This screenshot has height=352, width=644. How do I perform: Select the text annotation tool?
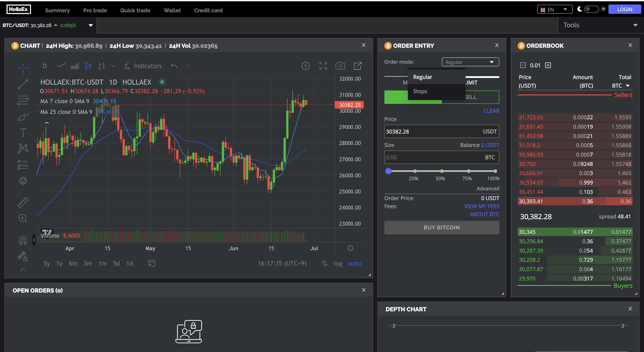pyautogui.click(x=23, y=132)
